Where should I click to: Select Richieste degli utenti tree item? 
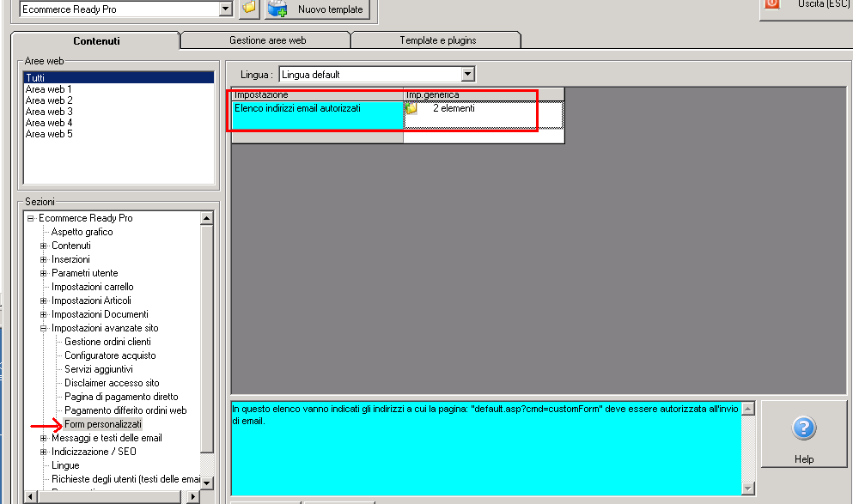[x=125, y=479]
